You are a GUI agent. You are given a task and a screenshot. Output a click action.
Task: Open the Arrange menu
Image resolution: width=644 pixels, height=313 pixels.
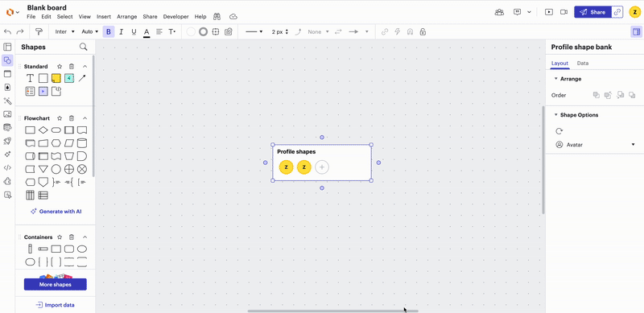pyautogui.click(x=127, y=17)
